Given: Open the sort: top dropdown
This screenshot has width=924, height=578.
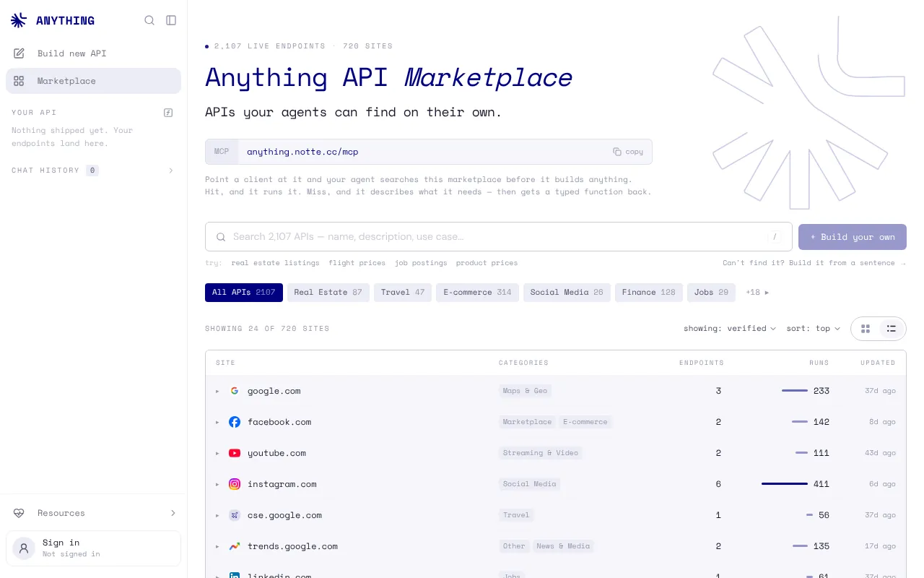Looking at the screenshot, I should tap(814, 329).
